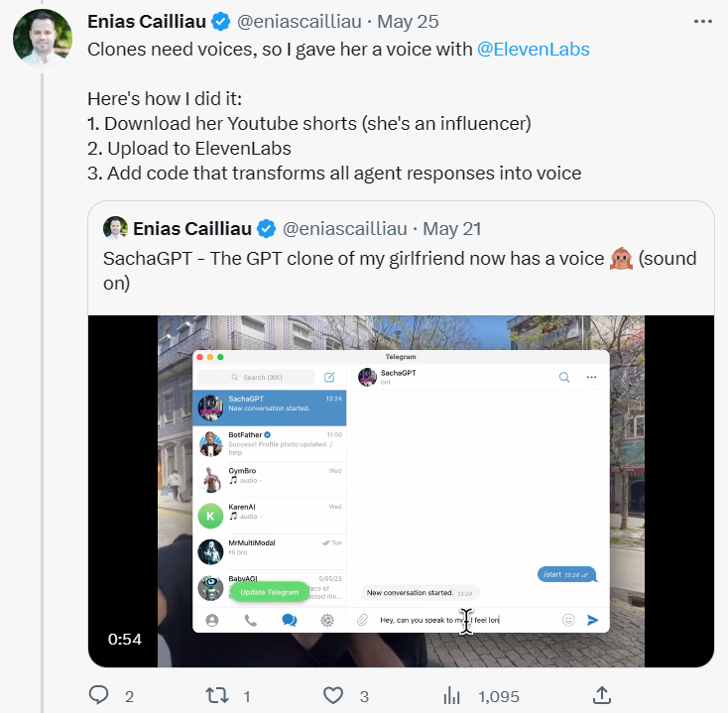Switch to the Telegram calls tab
Screen dimensions: 728x713
point(250,621)
